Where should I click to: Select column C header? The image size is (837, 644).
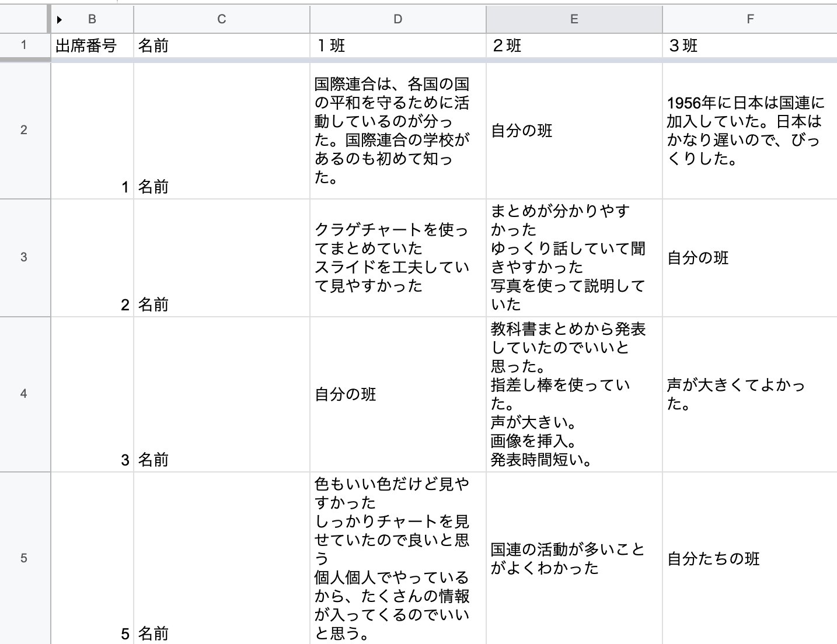(x=222, y=19)
